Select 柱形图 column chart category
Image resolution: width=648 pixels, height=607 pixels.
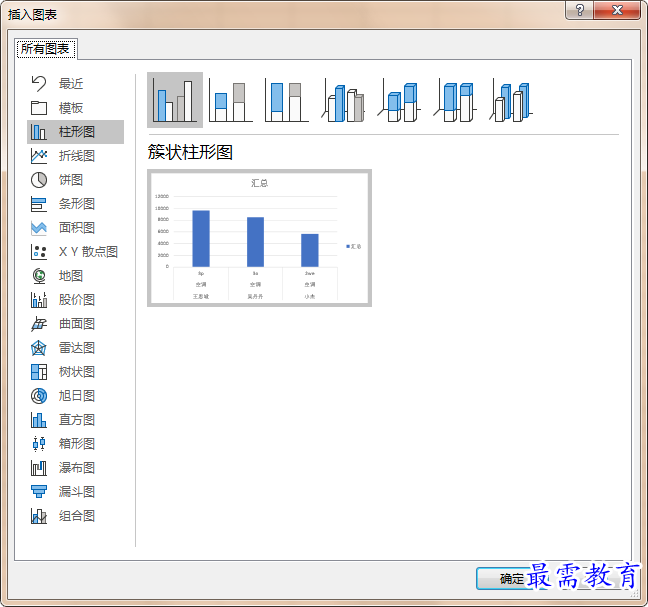(75, 132)
